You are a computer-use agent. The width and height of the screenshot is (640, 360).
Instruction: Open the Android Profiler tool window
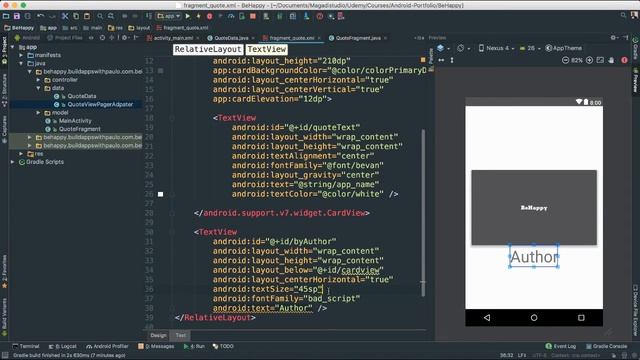pyautogui.click(x=107, y=347)
